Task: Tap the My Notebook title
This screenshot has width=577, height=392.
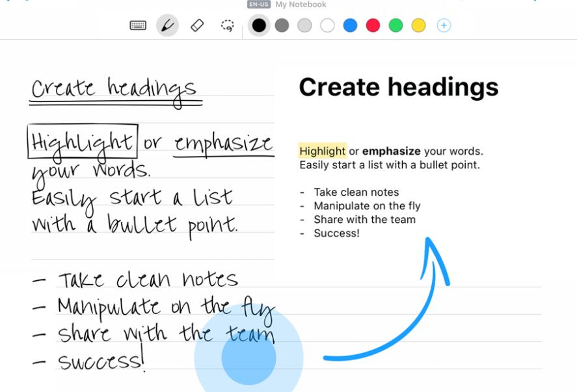Action: click(301, 5)
